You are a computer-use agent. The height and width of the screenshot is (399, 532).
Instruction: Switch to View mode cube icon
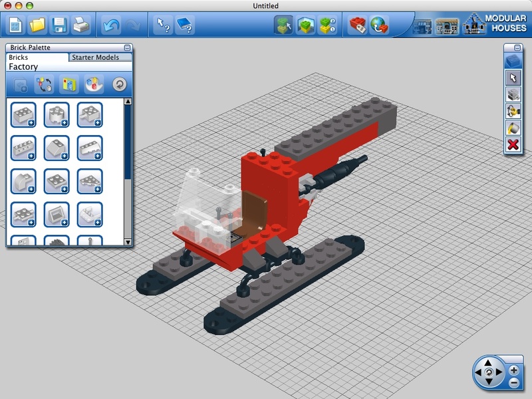click(305, 25)
